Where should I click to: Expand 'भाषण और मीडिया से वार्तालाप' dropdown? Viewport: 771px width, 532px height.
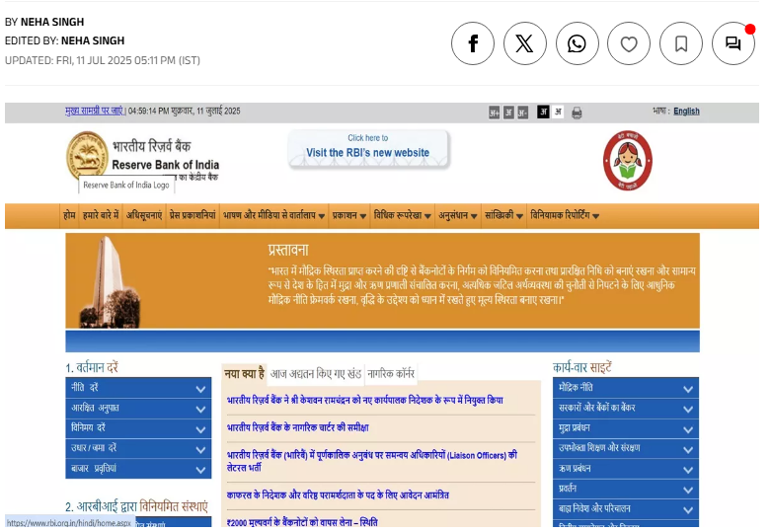pyautogui.click(x=273, y=215)
